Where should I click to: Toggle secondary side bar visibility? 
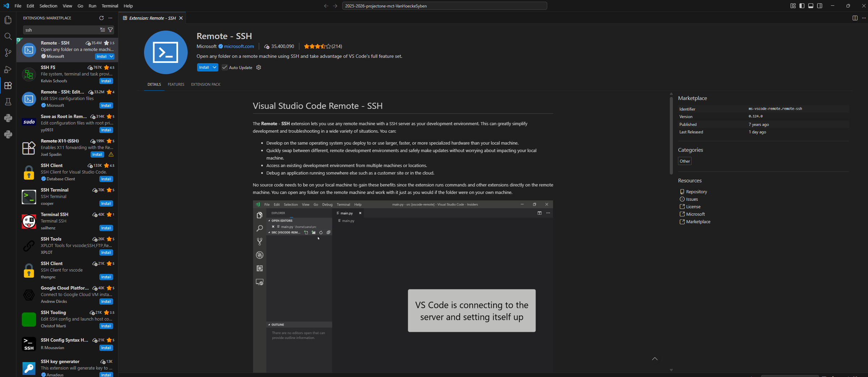point(820,6)
